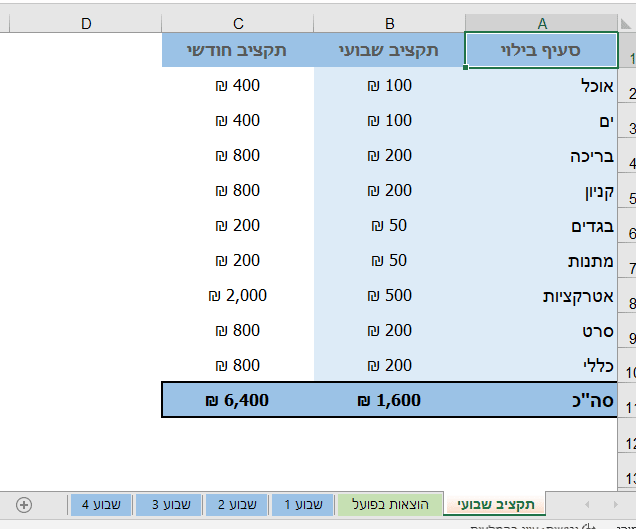Viewport: 636px width, 529px height.
Task: Add a new sheet with the plus button
Action: 25,505
